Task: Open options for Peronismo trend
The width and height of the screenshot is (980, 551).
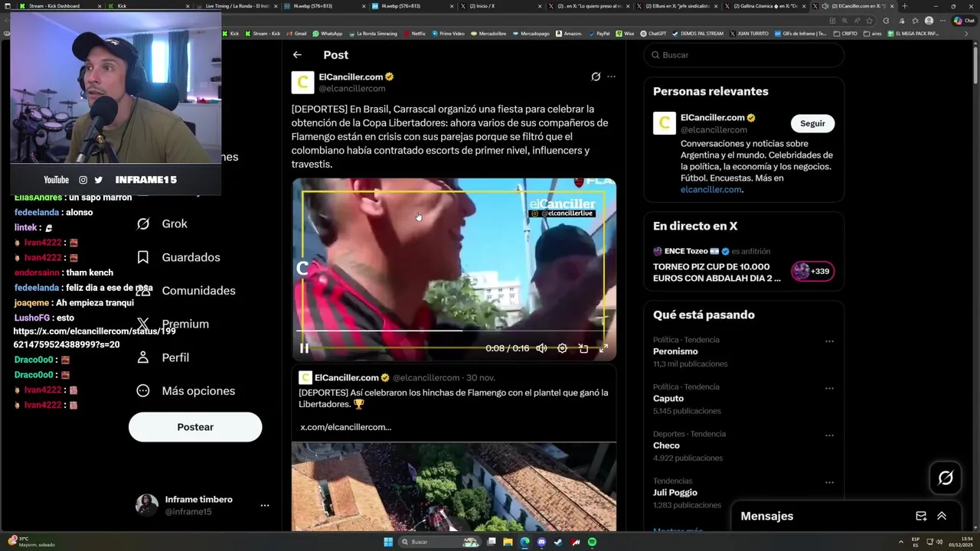Action: (x=829, y=341)
